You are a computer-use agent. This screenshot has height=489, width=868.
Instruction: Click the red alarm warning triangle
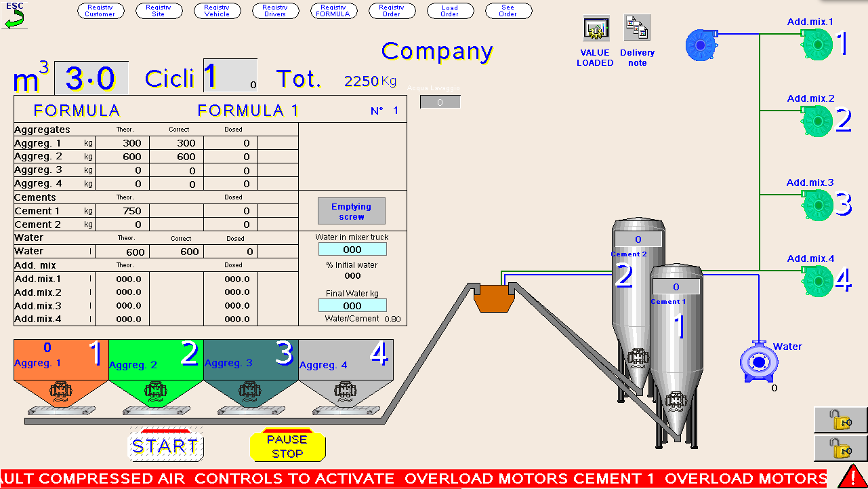coord(852,476)
